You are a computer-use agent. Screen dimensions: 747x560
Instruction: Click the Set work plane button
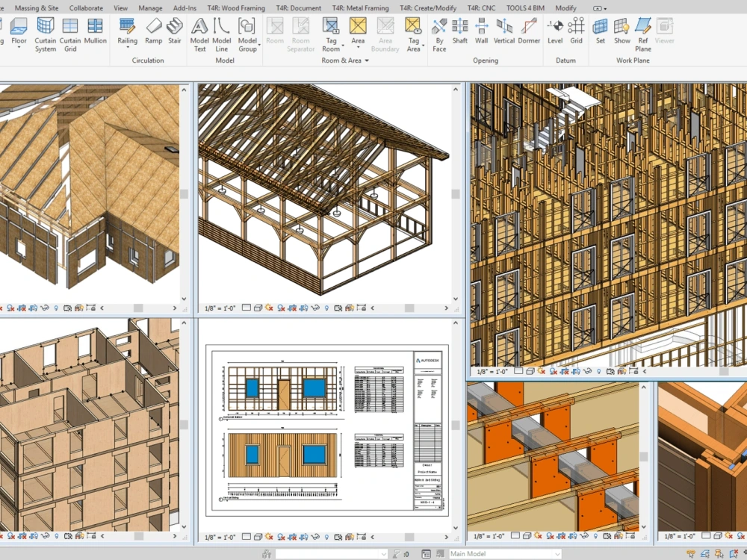coord(600,35)
